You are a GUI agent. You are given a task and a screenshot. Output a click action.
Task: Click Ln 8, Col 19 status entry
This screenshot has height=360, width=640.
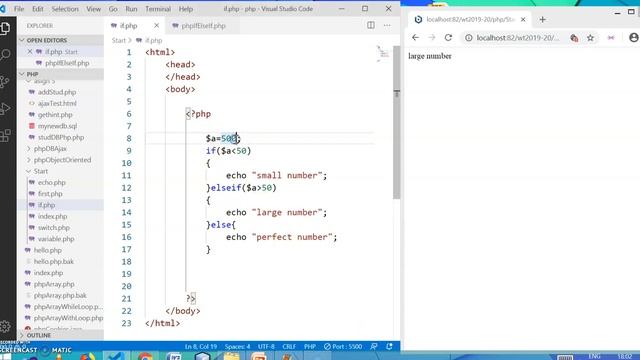coord(201,347)
